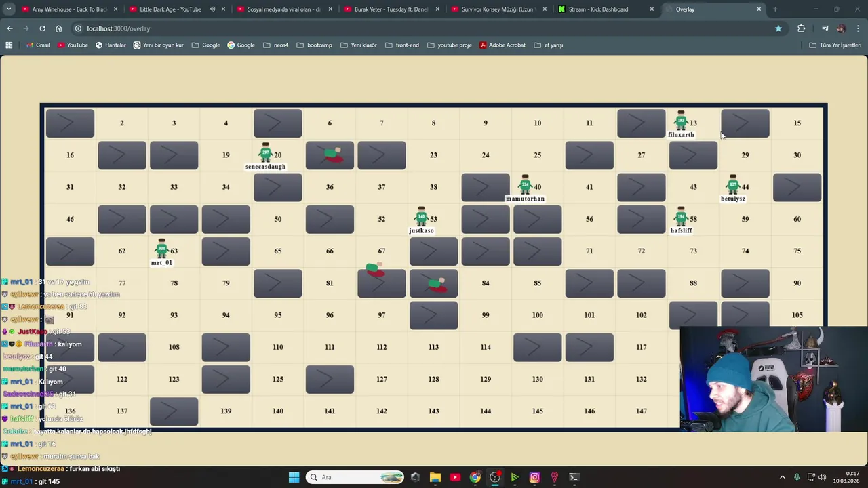Open volume control in system tray
Screen dimensions: 868x488
[x=822, y=477]
